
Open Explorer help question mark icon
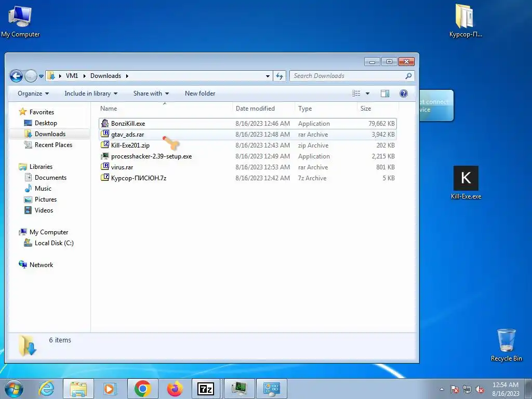point(403,94)
